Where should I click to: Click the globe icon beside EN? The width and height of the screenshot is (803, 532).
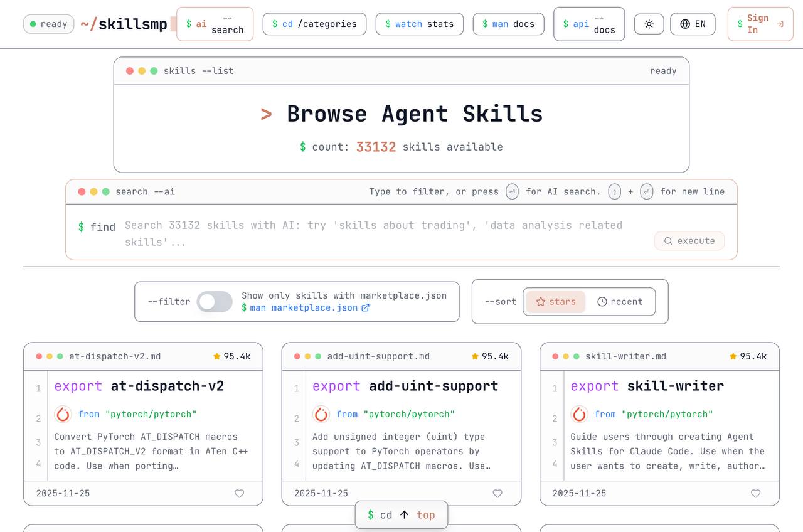(685, 24)
